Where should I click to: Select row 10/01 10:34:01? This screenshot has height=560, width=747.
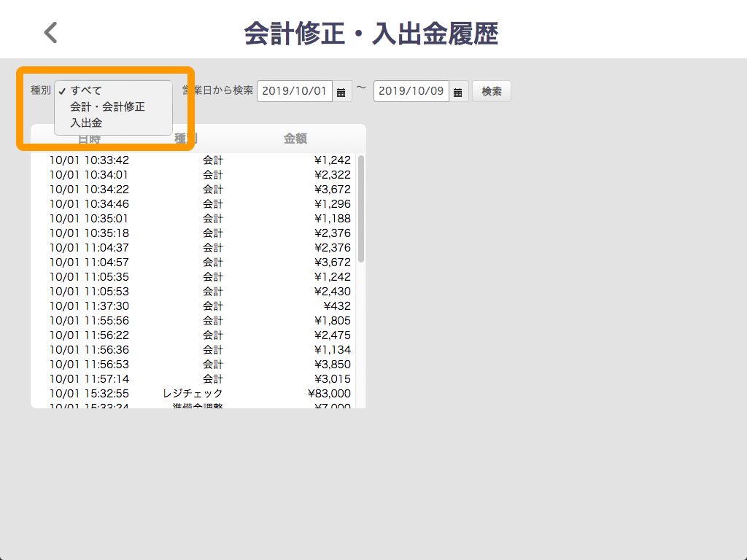[193, 175]
